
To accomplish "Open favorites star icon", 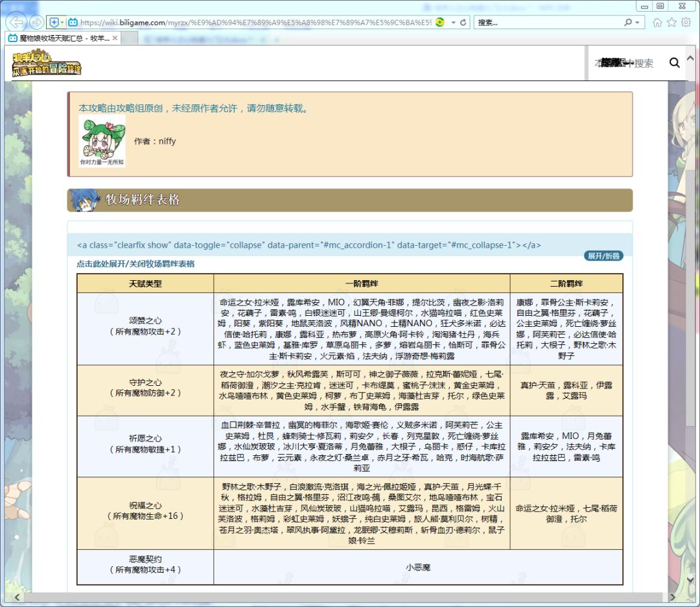I will pos(671,22).
